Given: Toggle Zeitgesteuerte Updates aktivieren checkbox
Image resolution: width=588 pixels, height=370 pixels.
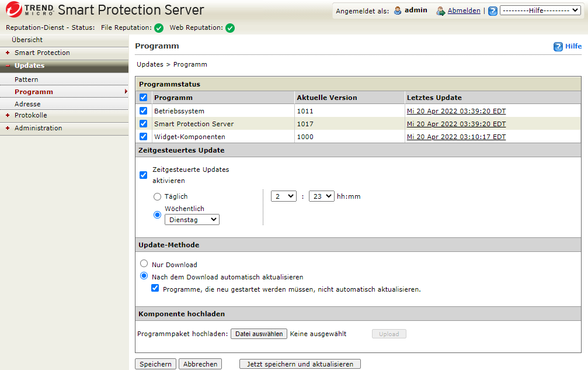Looking at the screenshot, I should [144, 175].
